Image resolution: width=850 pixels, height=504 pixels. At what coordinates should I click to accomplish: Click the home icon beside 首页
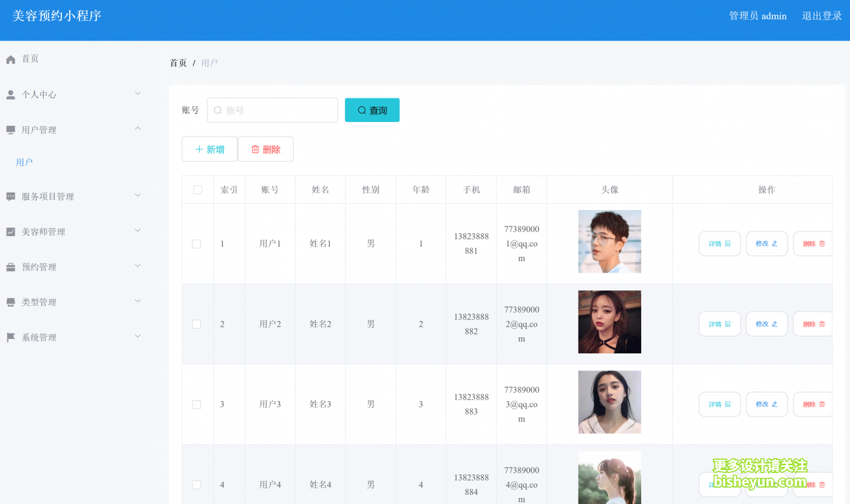[x=10, y=60]
